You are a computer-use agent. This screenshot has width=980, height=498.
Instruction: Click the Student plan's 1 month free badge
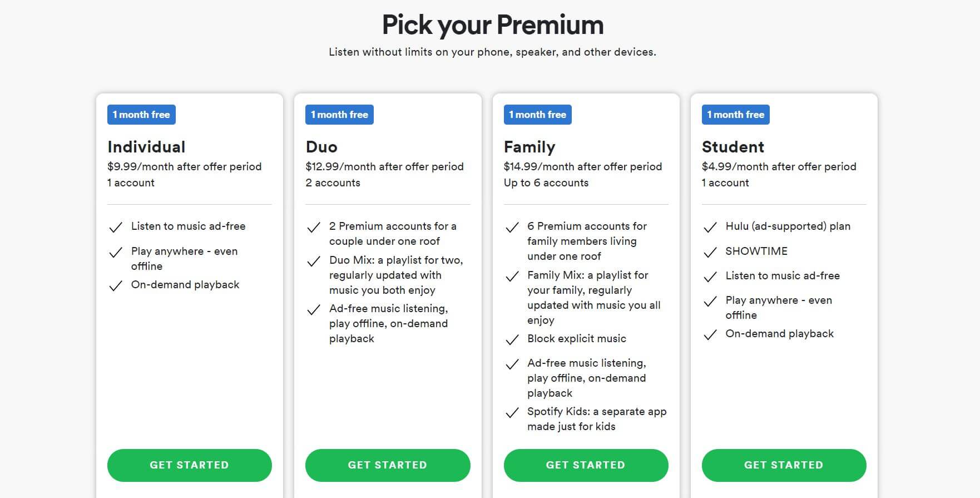[735, 115]
